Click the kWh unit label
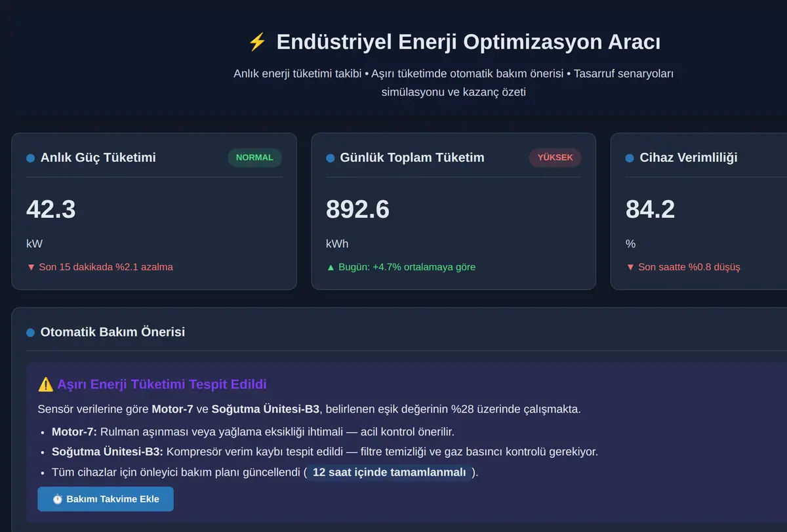The image size is (787, 532). [337, 244]
